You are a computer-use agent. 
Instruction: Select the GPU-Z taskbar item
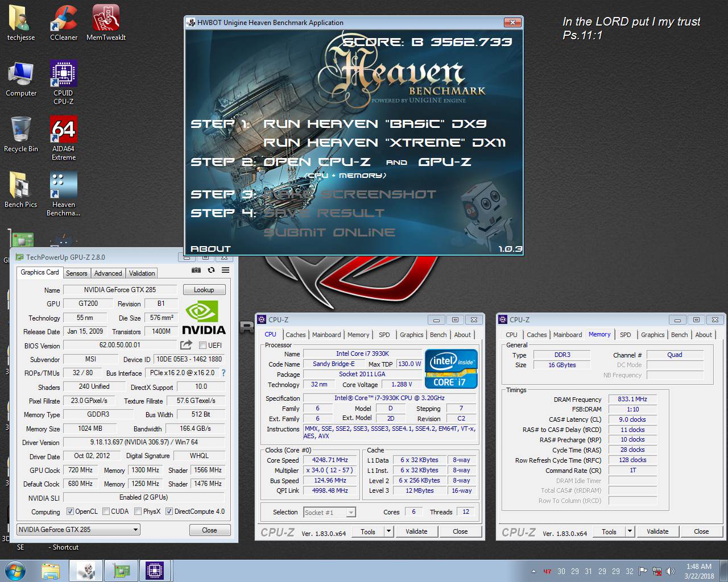click(121, 571)
